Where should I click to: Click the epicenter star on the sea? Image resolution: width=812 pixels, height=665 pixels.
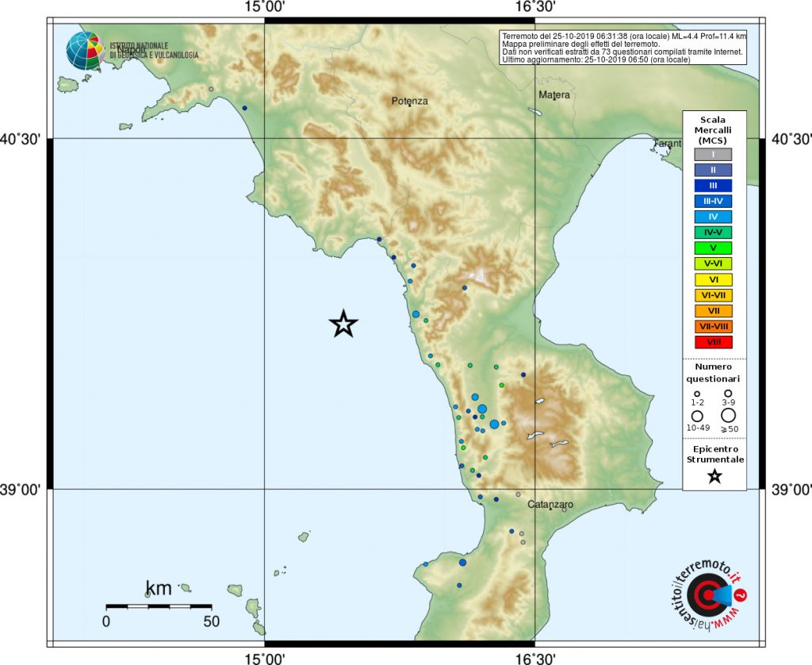343,324
